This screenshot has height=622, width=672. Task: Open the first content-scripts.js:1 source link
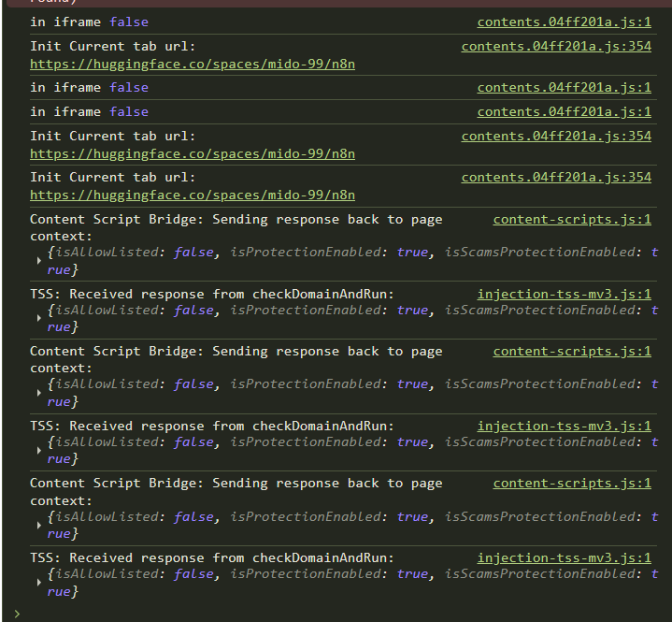click(x=572, y=219)
